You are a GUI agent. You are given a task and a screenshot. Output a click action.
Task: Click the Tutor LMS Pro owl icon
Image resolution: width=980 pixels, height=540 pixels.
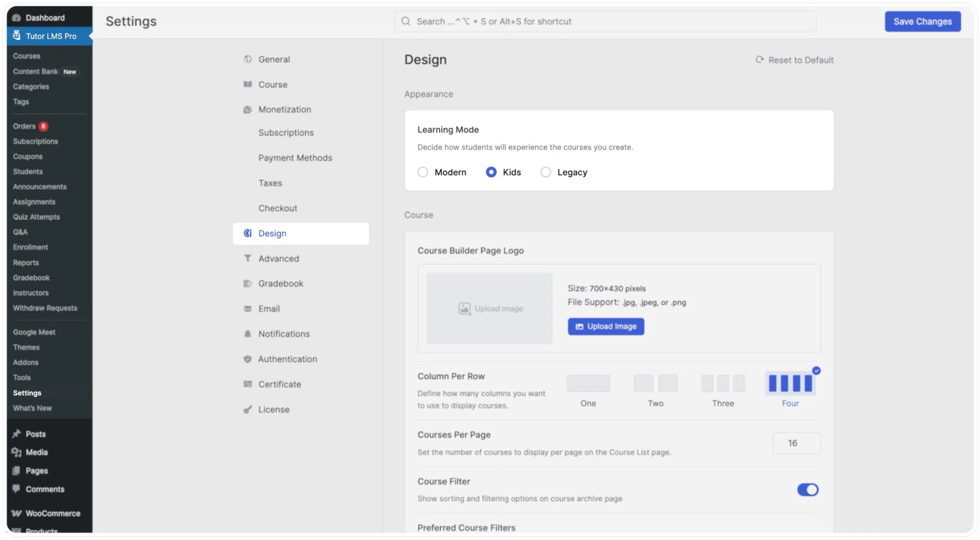[17, 35]
